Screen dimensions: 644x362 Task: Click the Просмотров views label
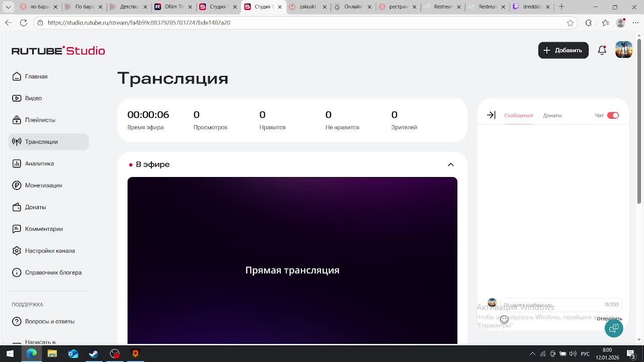pos(210,127)
